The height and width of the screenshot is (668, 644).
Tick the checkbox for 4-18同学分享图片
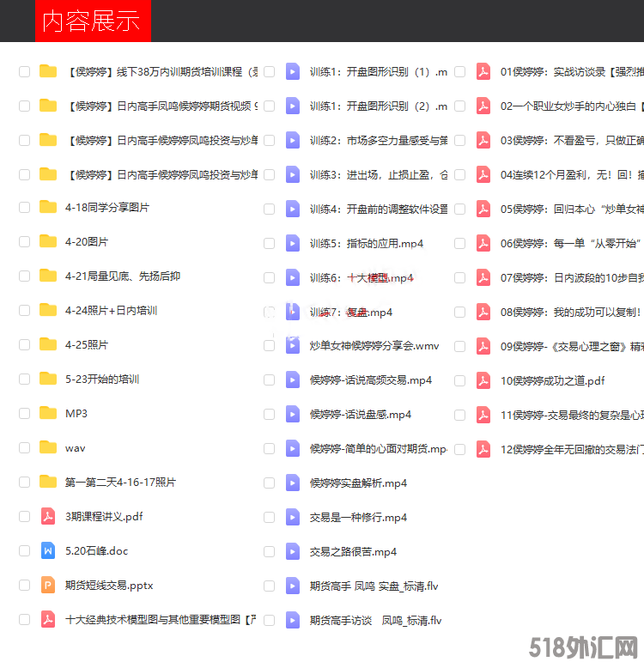pos(25,208)
